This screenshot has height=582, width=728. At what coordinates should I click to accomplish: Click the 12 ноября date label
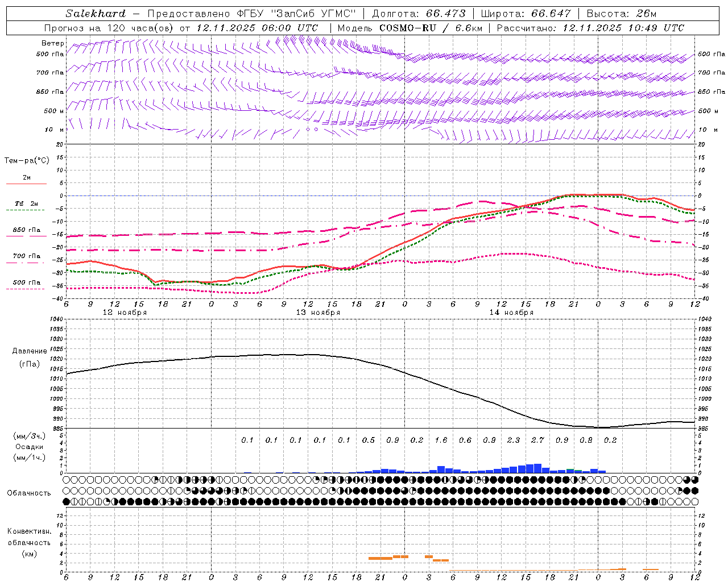pos(125,313)
